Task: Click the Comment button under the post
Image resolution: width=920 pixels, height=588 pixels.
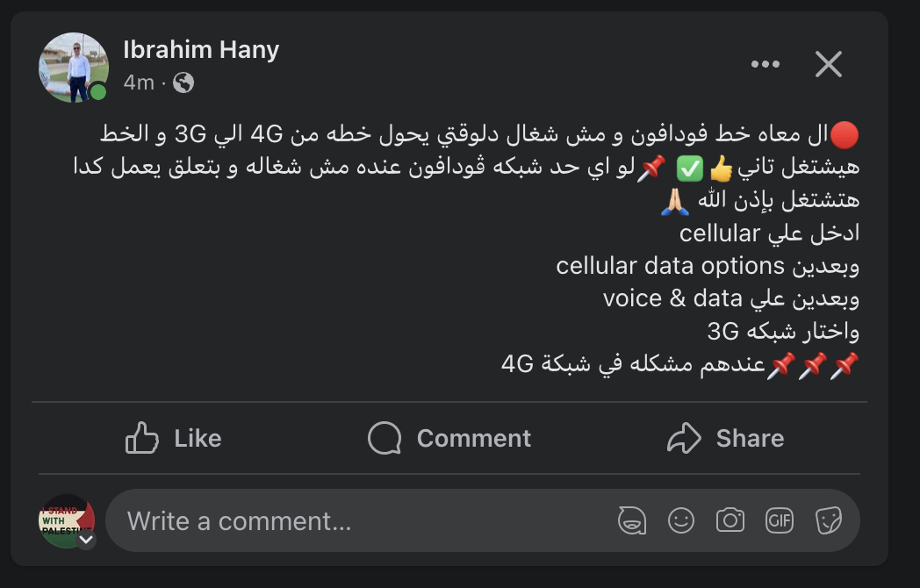Action: click(x=449, y=438)
